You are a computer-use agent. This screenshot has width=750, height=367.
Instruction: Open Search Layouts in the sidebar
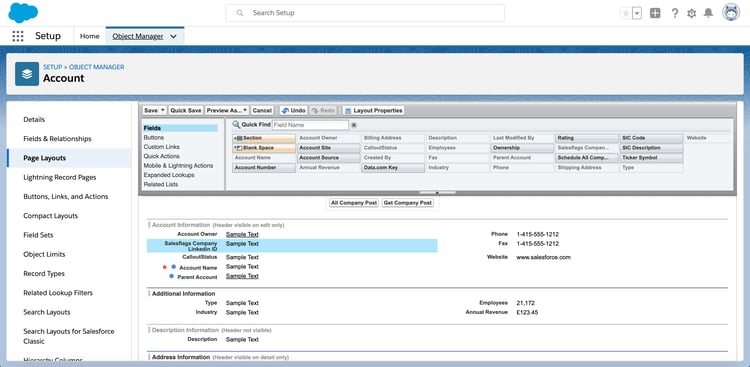pyautogui.click(x=47, y=312)
